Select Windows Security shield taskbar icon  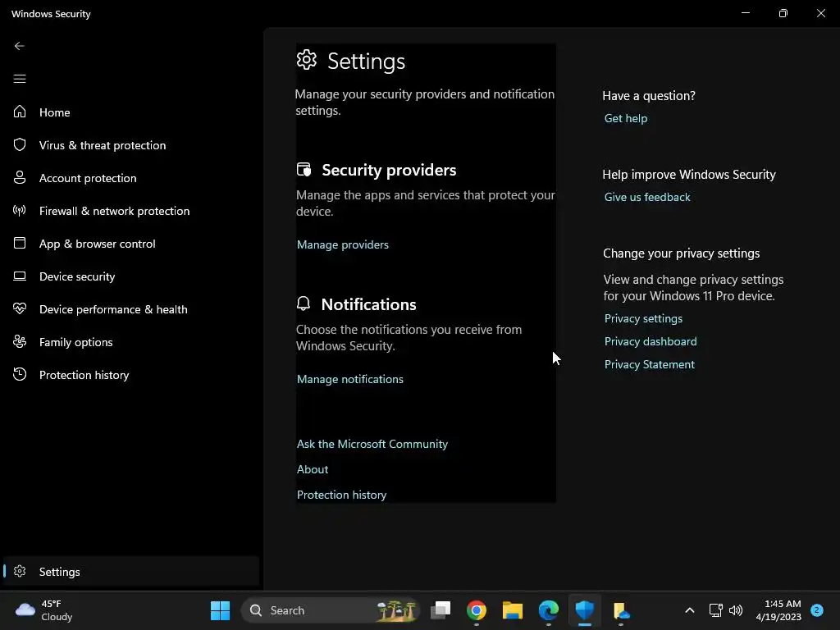[x=584, y=610]
